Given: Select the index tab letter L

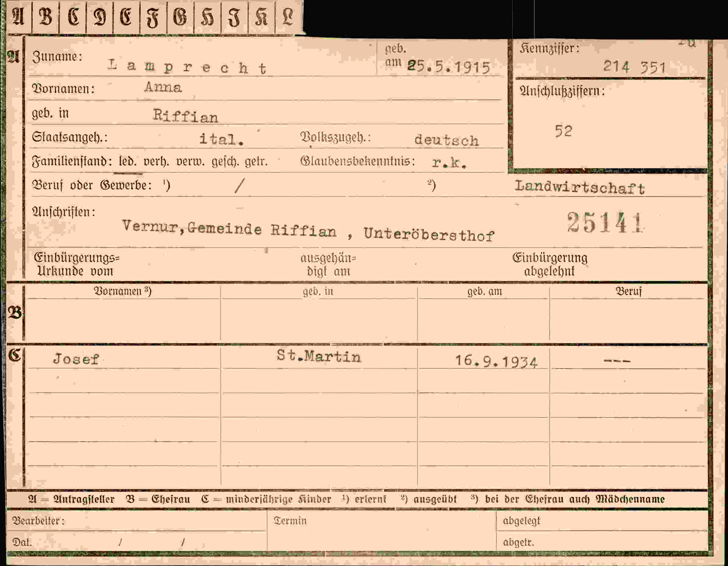Looking at the screenshot, I should pyautogui.click(x=288, y=17).
